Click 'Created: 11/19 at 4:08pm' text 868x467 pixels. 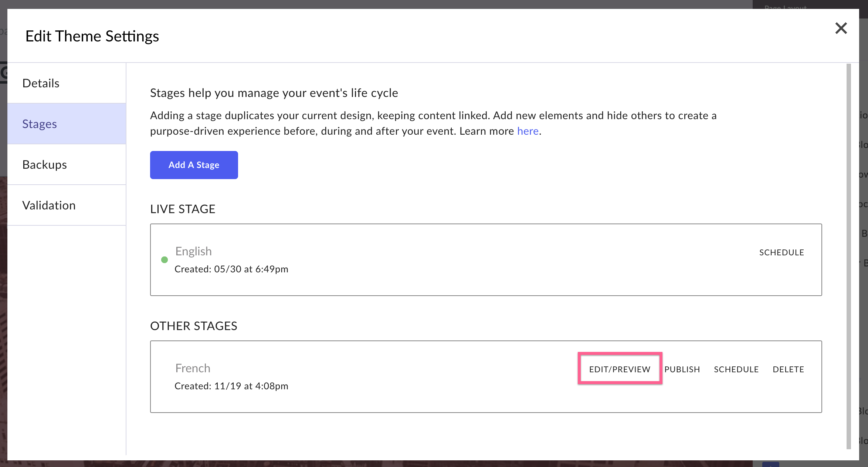(x=231, y=386)
